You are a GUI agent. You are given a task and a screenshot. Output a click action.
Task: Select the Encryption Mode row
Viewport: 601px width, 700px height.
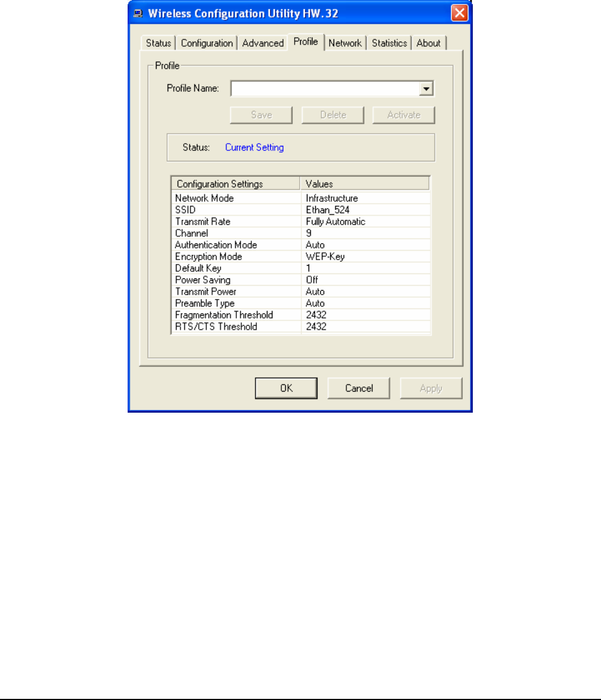[x=301, y=256]
